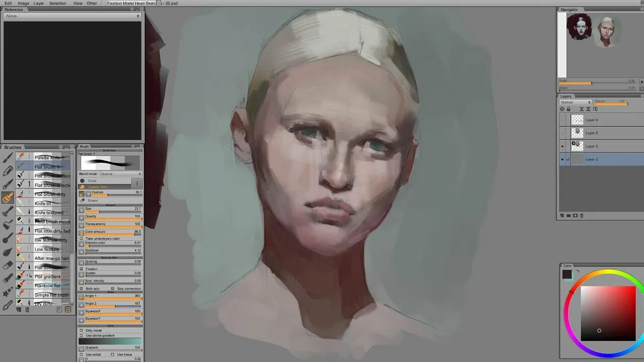644x362 pixels.
Task: Adjust the Color amount slider
Action: 113,233
